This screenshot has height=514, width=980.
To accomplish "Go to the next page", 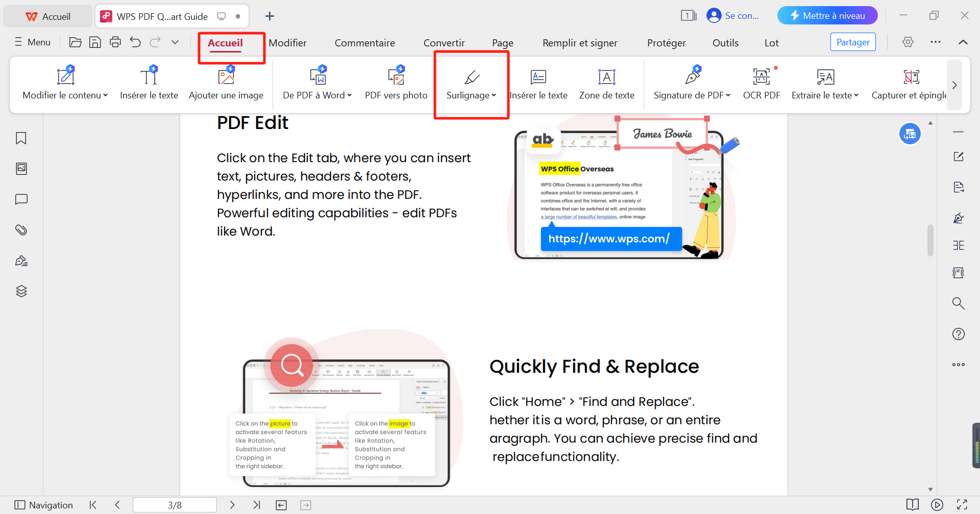I will pos(232,505).
